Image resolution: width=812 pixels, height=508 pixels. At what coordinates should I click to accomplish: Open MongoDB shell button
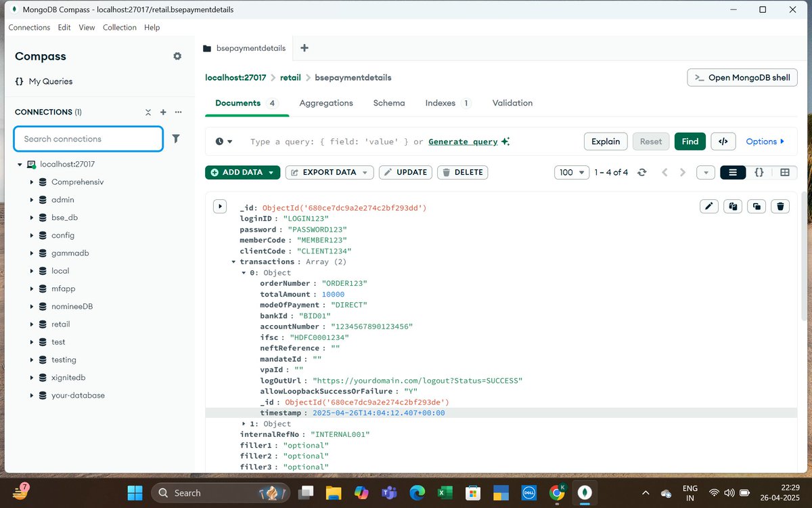(x=742, y=78)
